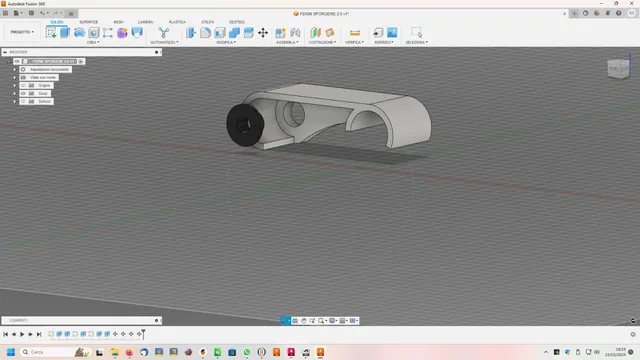Select the Press Pull tool

[x=191, y=33]
